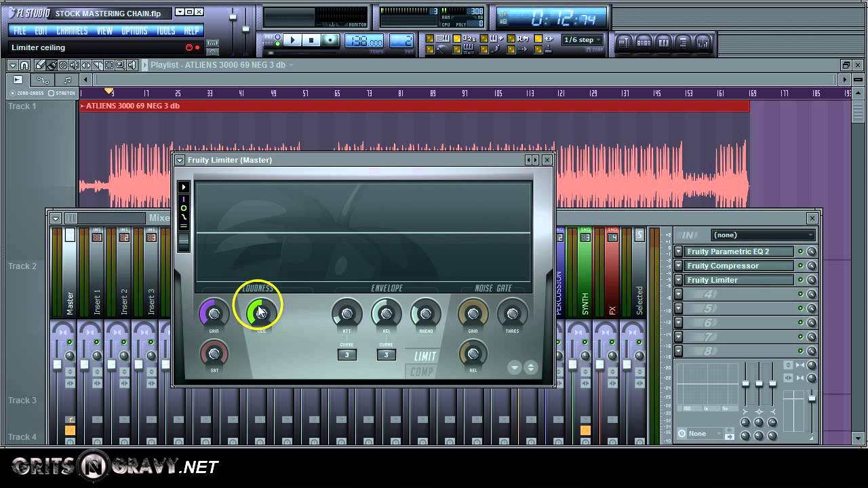
Task: Adjust the Fruity Limiter SAT knob
Action: click(214, 354)
